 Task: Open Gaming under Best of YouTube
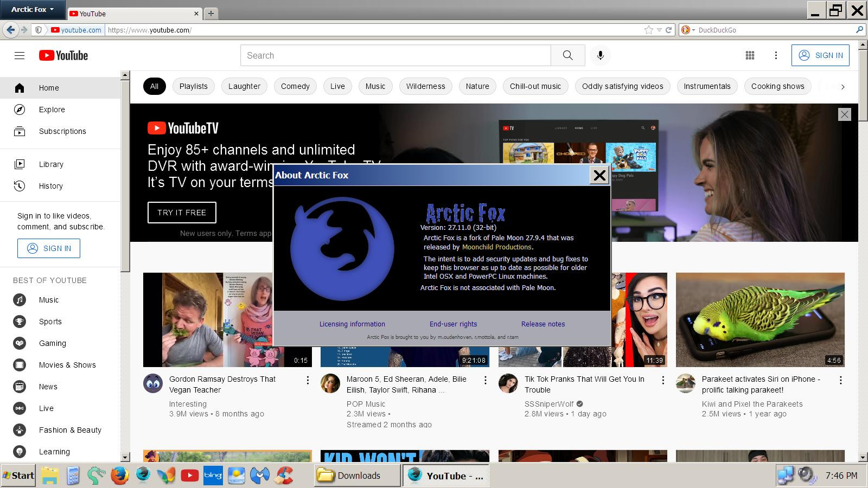coord(60,343)
